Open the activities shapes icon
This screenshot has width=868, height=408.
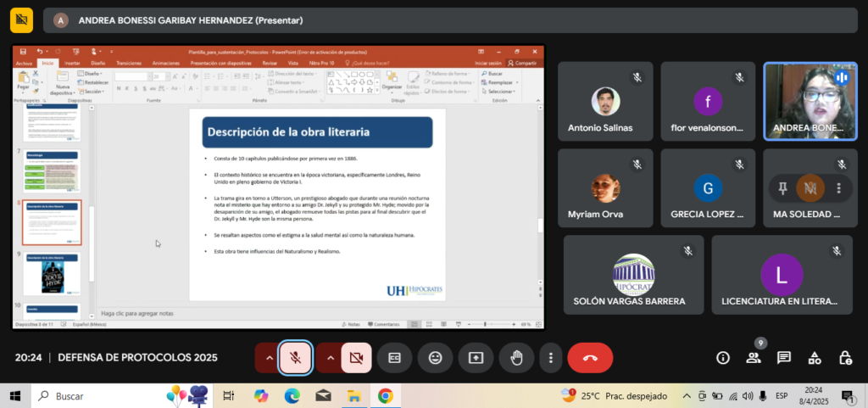[815, 358]
